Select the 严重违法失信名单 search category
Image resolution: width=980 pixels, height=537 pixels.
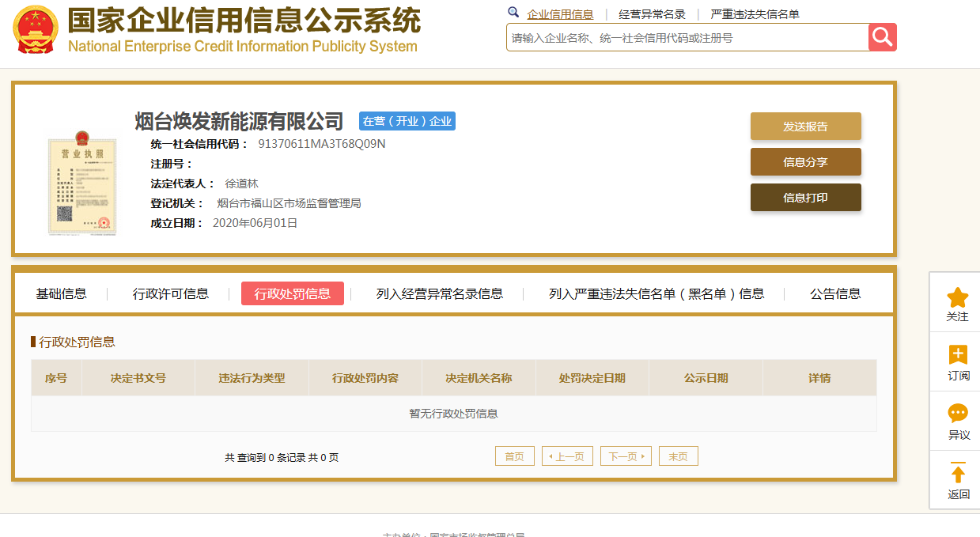(x=755, y=14)
